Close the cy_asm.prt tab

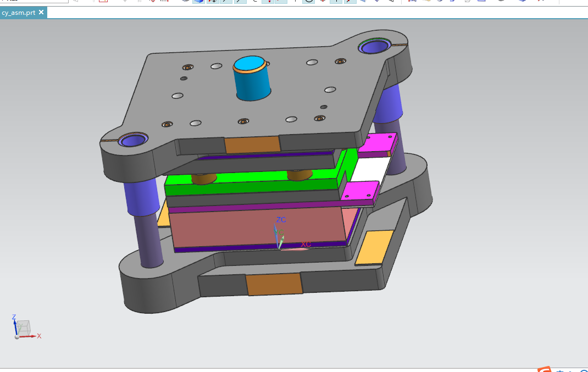click(x=41, y=13)
